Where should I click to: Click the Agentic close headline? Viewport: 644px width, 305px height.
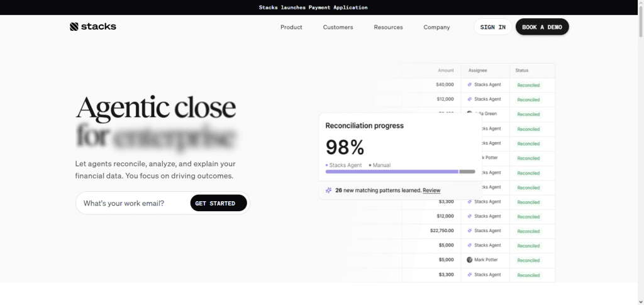tap(156, 107)
